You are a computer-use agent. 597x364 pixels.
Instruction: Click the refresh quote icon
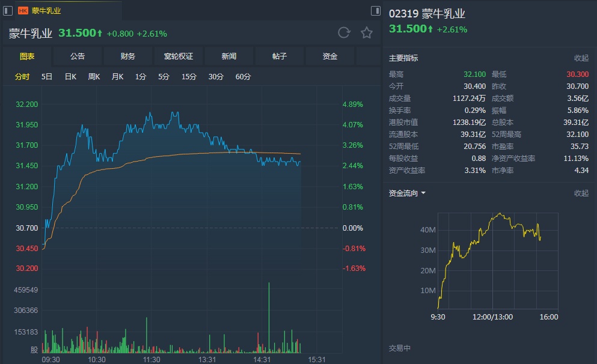(x=344, y=33)
